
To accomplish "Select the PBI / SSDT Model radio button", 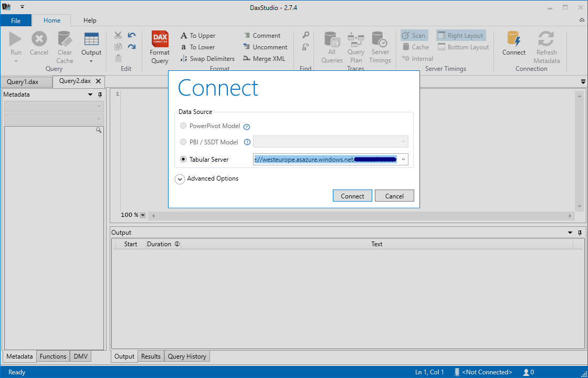I will (183, 142).
